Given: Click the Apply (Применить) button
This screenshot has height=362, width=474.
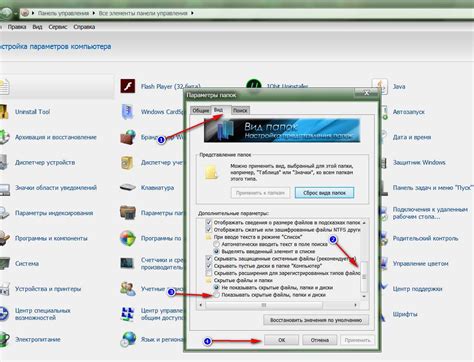Looking at the screenshot, I should click(357, 340).
